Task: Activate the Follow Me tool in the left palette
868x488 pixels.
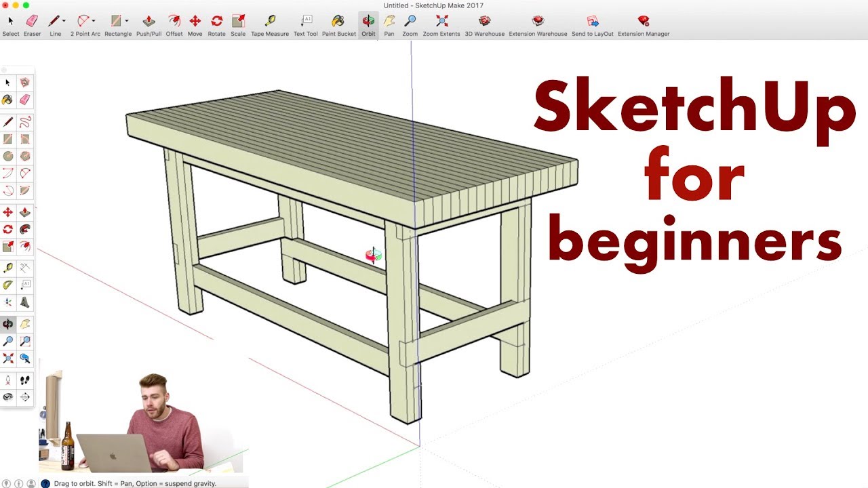Action: pos(25,229)
